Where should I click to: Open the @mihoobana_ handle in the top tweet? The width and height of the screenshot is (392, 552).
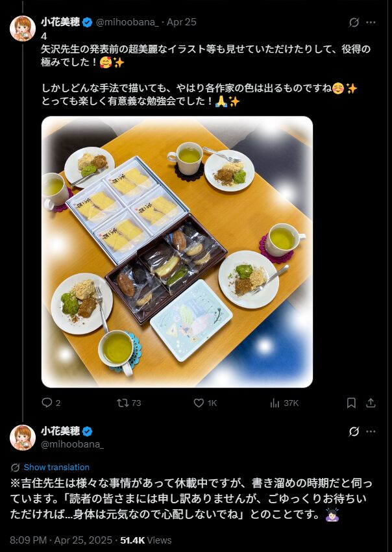click(x=127, y=22)
